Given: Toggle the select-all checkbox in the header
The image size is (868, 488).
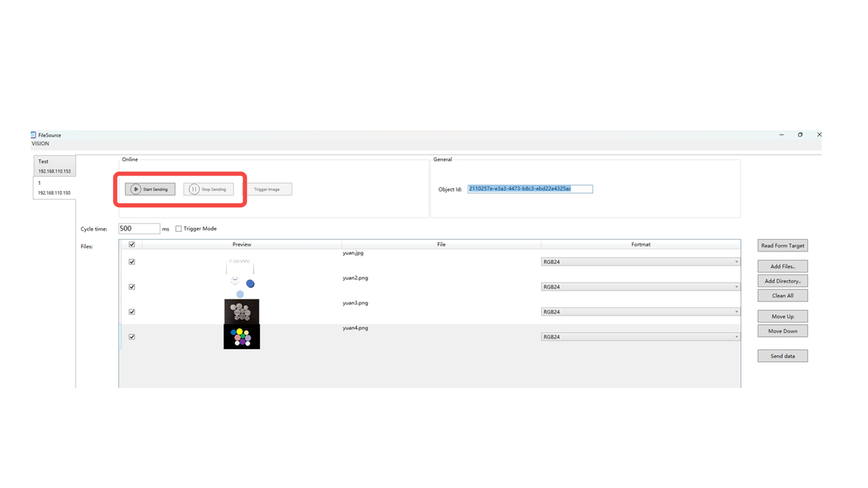Looking at the screenshot, I should 132,244.
